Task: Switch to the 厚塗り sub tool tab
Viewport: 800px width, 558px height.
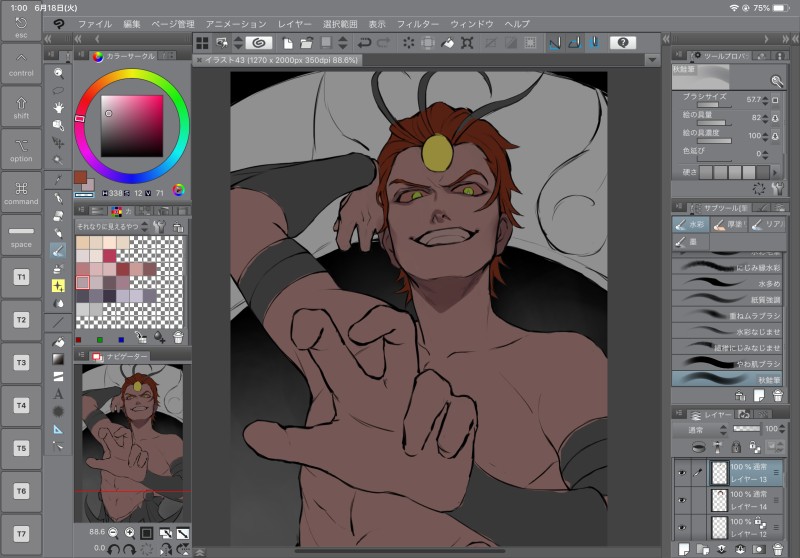Action: pyautogui.click(x=729, y=224)
